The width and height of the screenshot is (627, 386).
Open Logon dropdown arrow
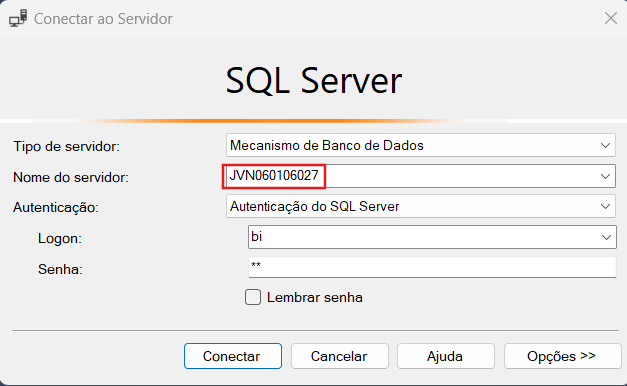tap(606, 237)
